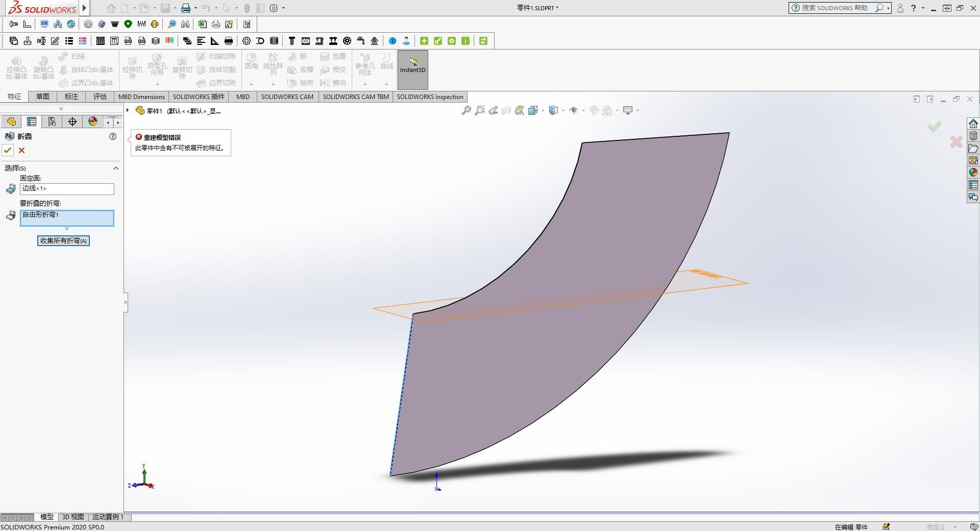The height and width of the screenshot is (531, 980).
Task: Click the View Settings monitor icon
Action: (628, 110)
